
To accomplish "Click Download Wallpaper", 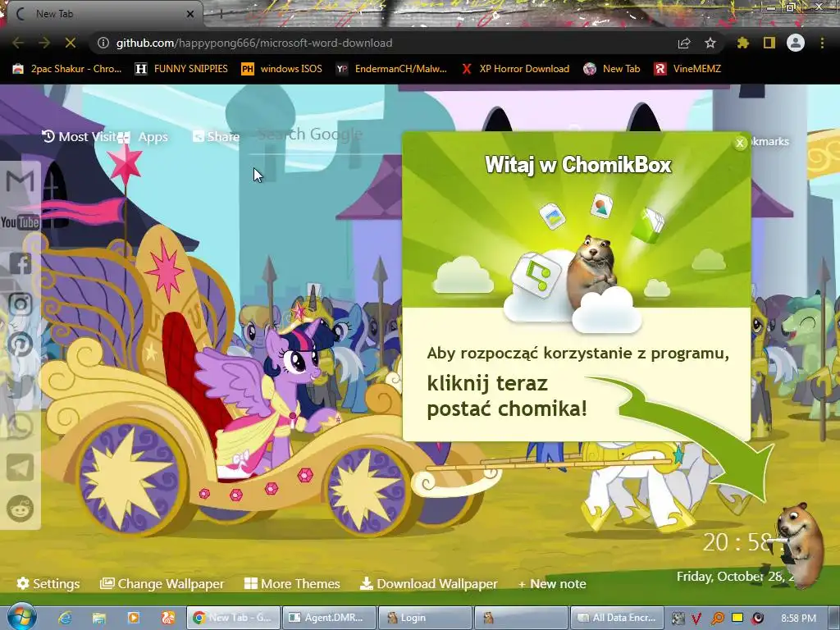I will tap(428, 583).
